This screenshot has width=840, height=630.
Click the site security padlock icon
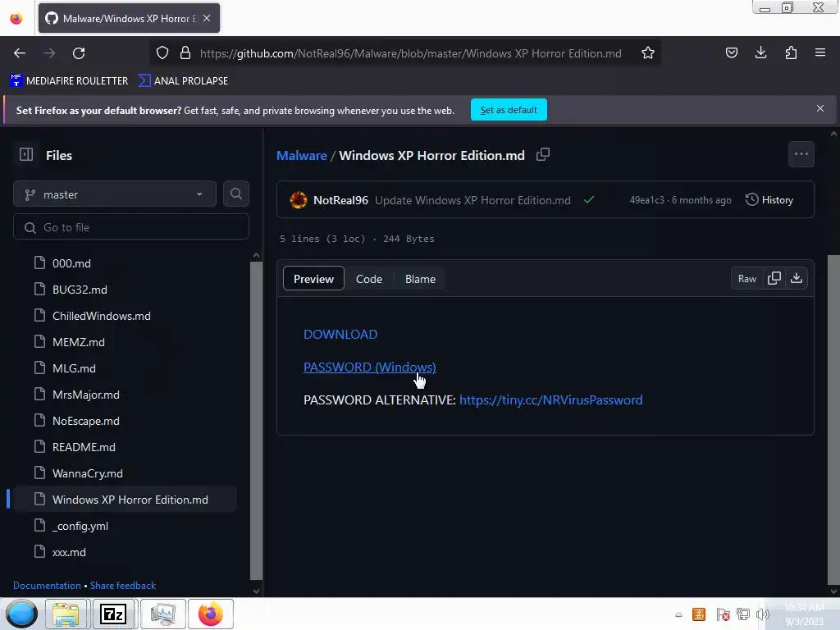(185, 53)
